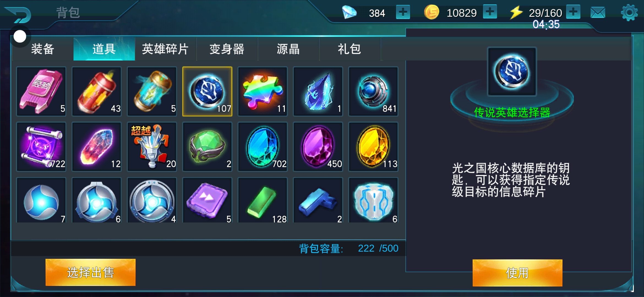Open the mail envelope icon
This screenshot has height=297, width=644.
(598, 13)
